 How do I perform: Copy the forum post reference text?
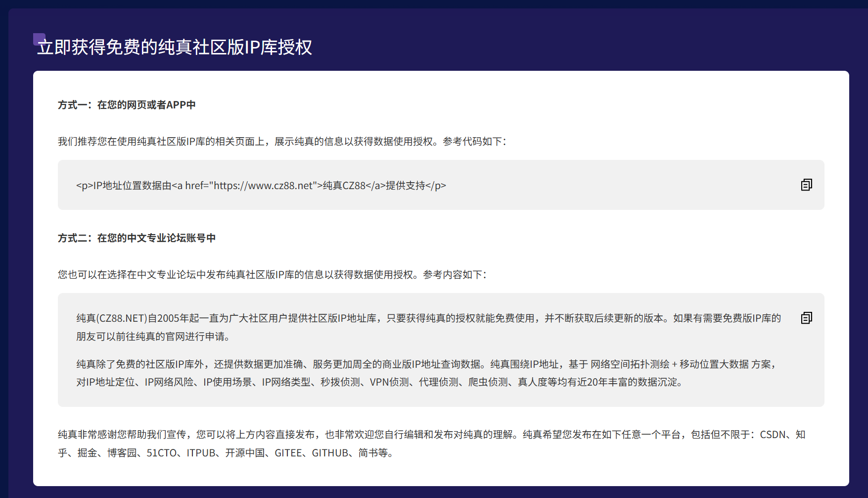[x=806, y=318]
